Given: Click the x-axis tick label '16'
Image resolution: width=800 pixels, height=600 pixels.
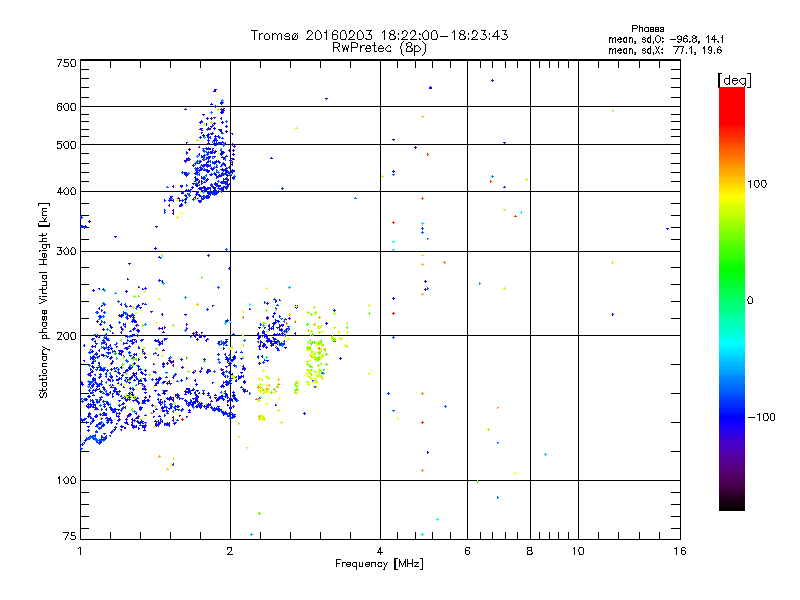Looking at the screenshot, I should coord(680,551).
